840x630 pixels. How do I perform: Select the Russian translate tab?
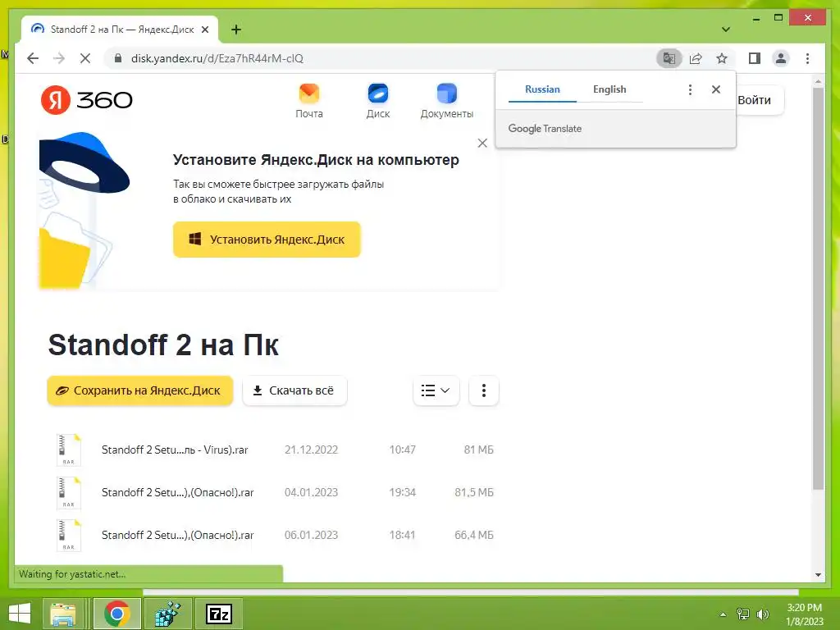click(x=542, y=89)
